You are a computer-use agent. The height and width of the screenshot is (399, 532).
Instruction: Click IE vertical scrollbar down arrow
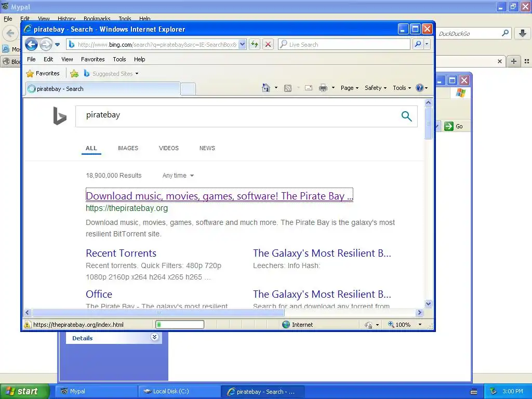click(x=428, y=303)
